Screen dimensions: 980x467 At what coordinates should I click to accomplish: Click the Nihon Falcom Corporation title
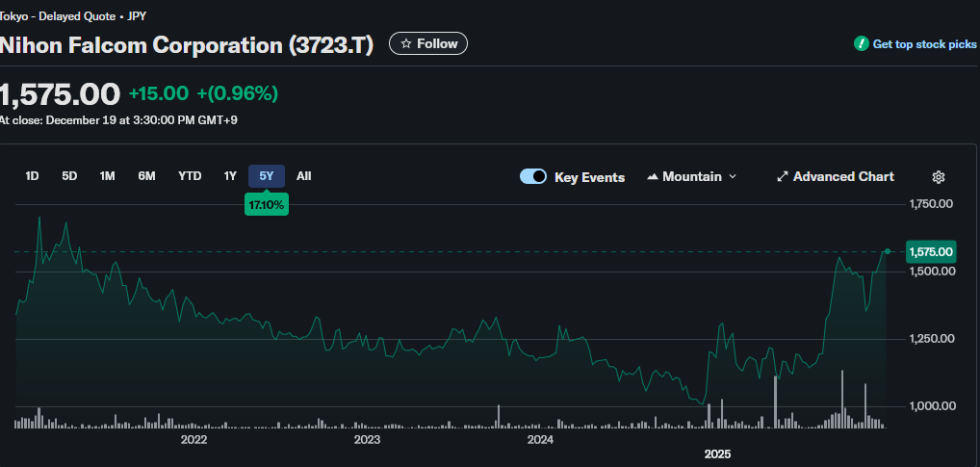[x=186, y=45]
